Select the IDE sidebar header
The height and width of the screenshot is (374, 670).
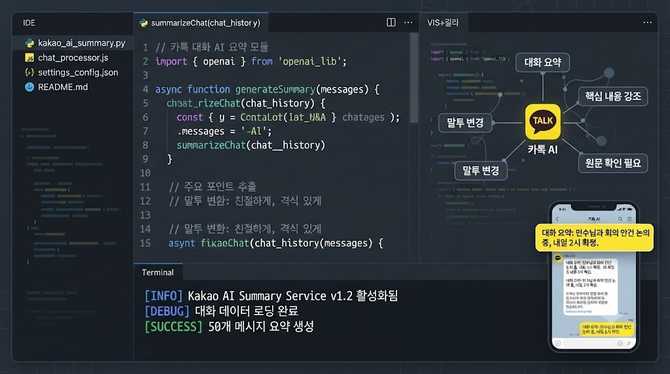tap(29, 23)
